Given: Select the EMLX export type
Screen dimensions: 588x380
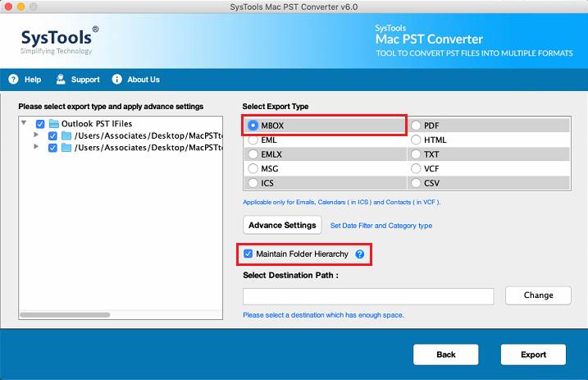Looking at the screenshot, I should [253, 154].
